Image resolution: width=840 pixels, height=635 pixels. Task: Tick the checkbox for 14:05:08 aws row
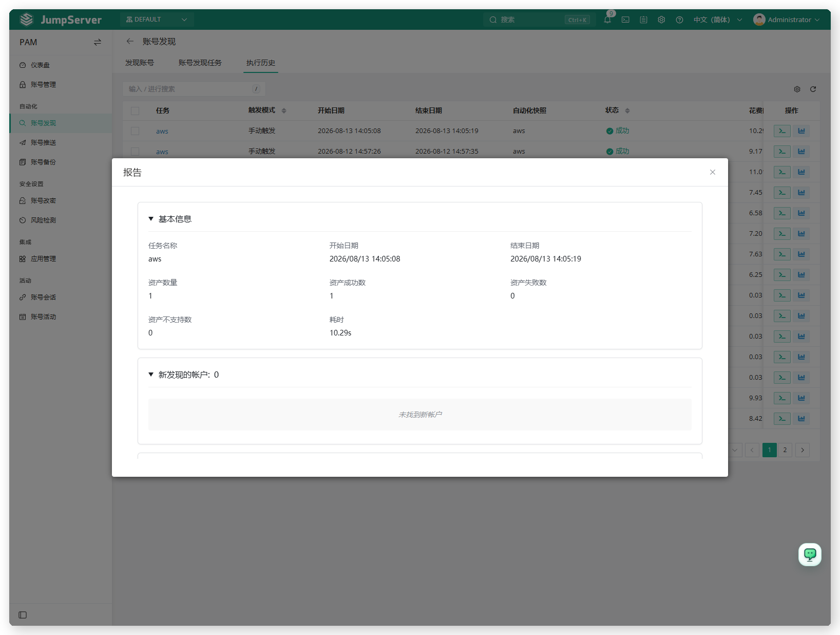(135, 131)
